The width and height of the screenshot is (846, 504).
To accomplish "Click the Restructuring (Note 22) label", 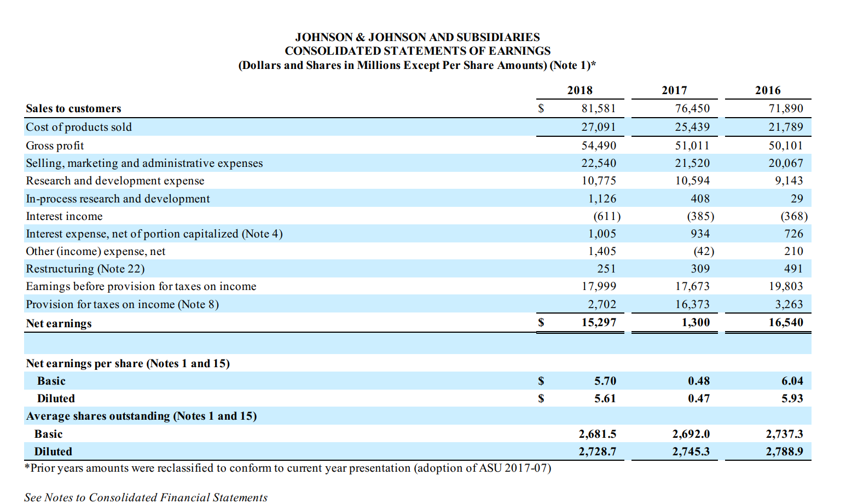I will click(85, 269).
